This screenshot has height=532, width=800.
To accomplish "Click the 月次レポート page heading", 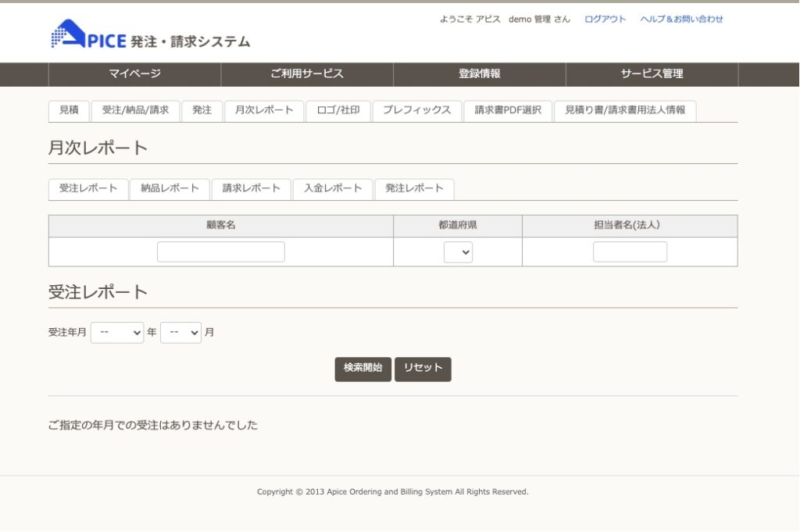I will click(x=98, y=148).
